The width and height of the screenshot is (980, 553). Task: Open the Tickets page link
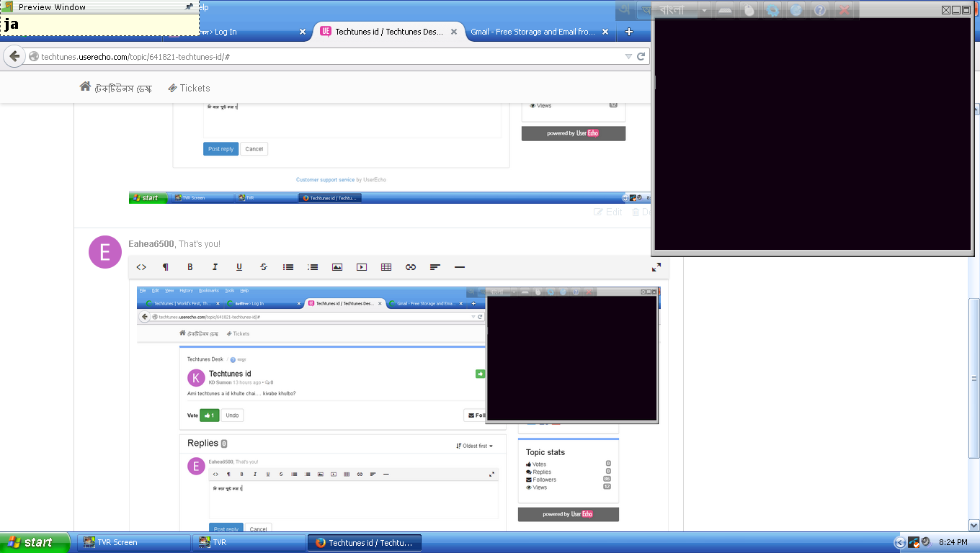click(x=189, y=88)
